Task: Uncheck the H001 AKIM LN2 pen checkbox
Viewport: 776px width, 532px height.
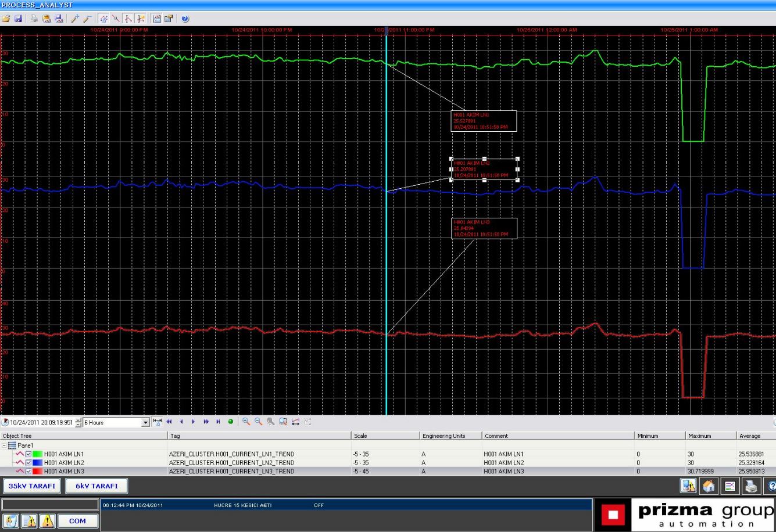Action: [x=28, y=463]
